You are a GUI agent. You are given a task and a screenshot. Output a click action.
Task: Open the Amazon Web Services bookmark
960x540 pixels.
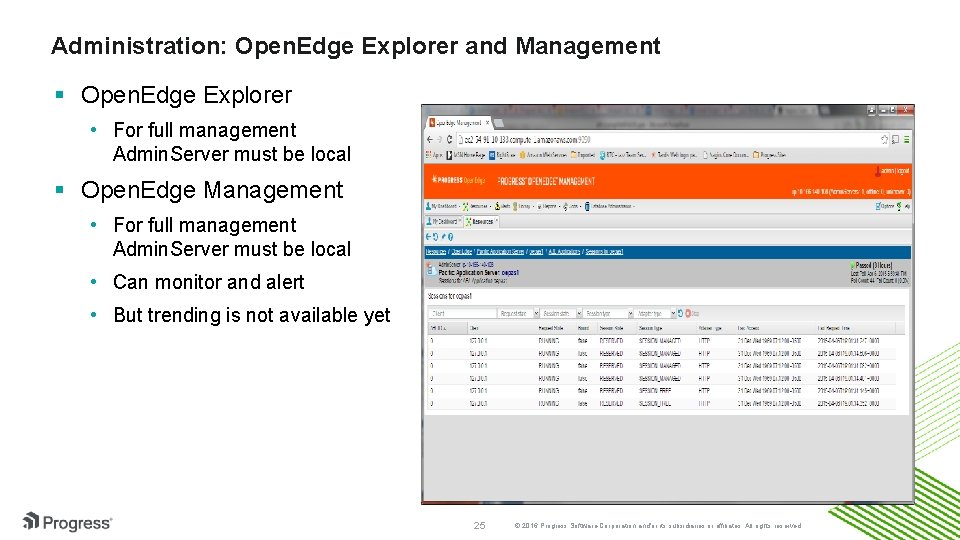pyautogui.click(x=542, y=155)
